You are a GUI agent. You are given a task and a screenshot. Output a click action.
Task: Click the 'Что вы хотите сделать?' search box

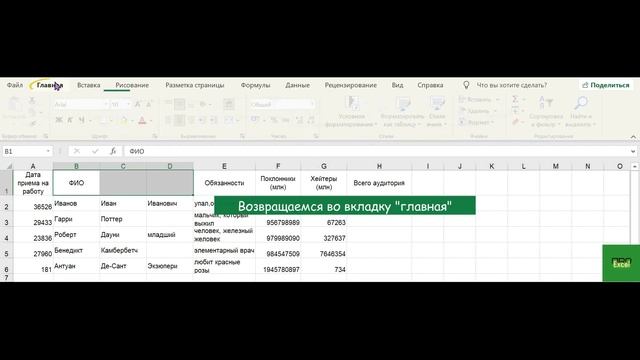pos(511,85)
